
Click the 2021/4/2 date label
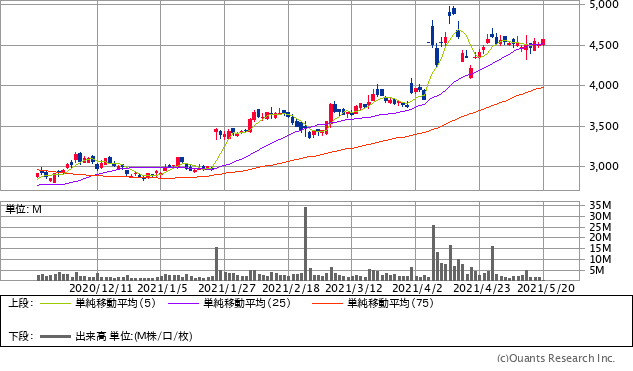417,288
